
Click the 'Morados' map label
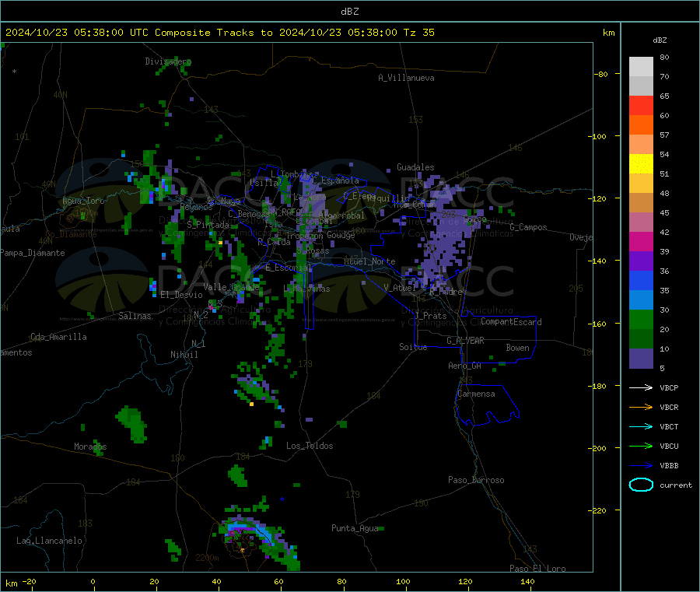click(90, 447)
